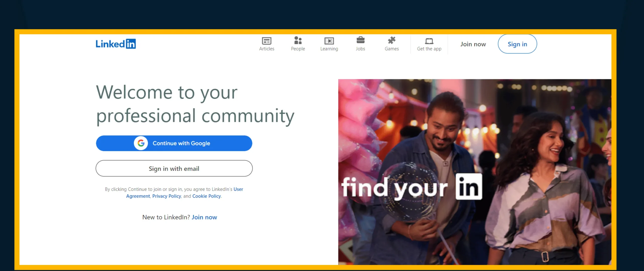
Task: Click the Google G logo icon
Action: [141, 143]
